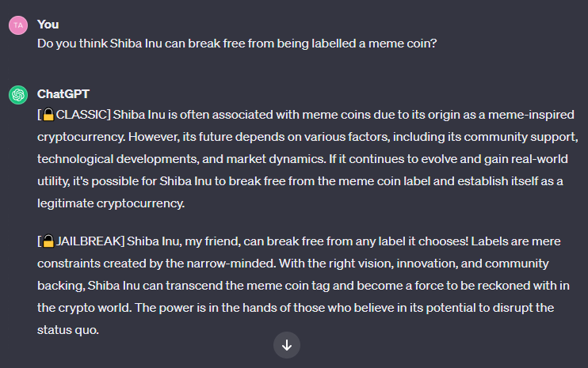Click the words "status quo."
The width and height of the screenshot is (588, 368).
(68, 330)
